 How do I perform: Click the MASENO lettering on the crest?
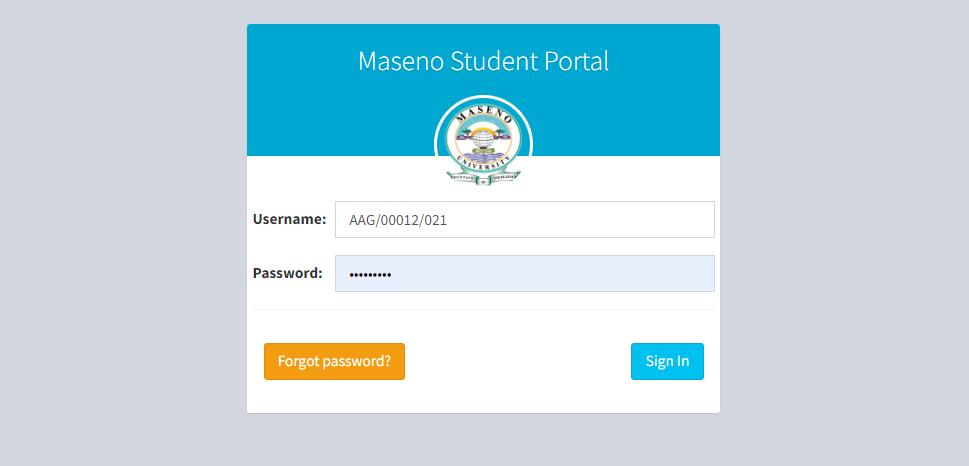(x=483, y=116)
